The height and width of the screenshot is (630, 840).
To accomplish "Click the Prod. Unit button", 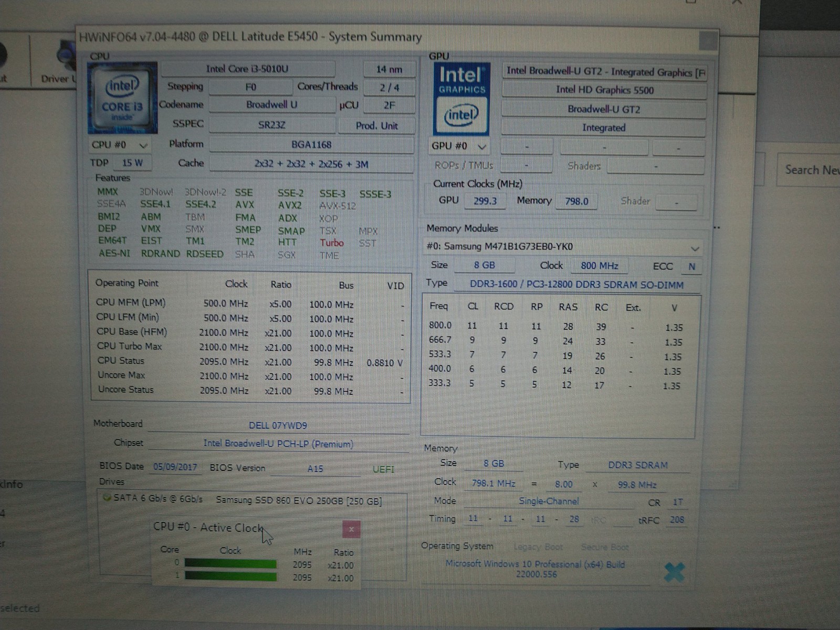I will [376, 126].
